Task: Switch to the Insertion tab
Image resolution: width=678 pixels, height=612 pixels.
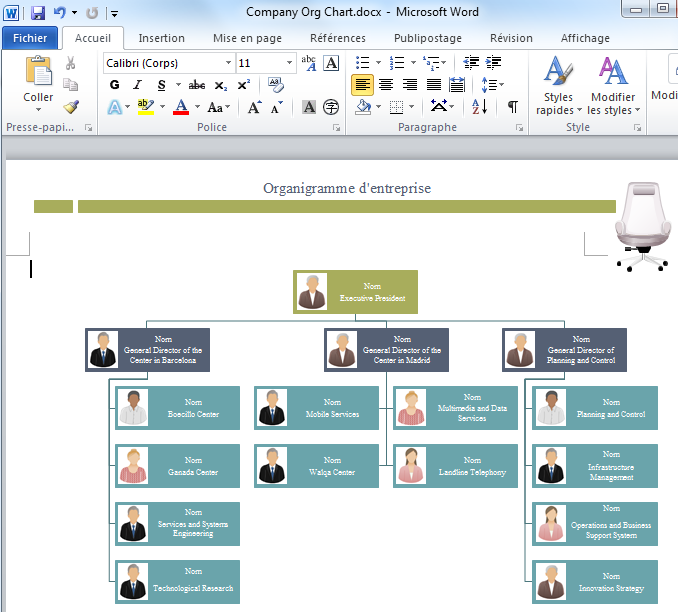Action: (161, 38)
